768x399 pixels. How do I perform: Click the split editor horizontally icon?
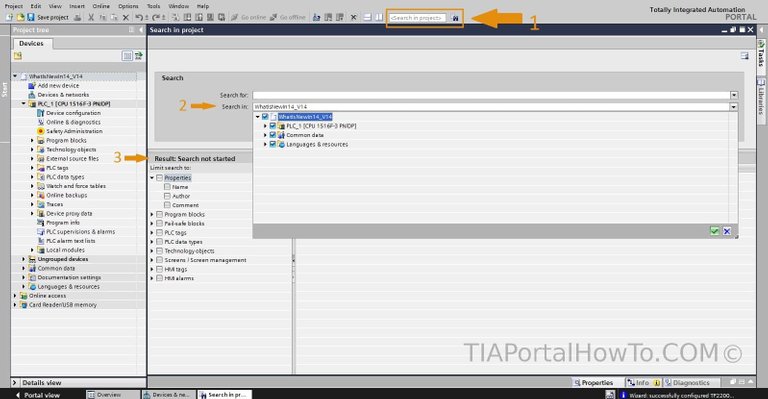coord(368,17)
